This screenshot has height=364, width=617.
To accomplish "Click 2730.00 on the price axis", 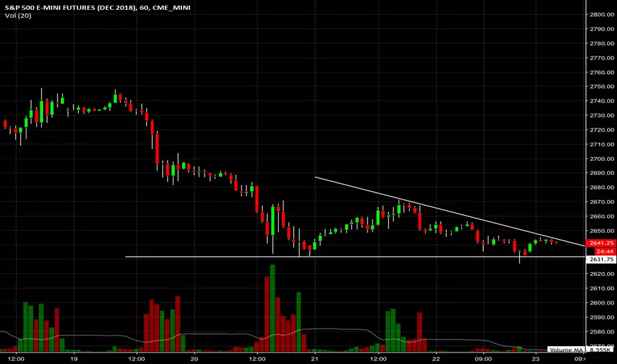I will click(x=602, y=115).
